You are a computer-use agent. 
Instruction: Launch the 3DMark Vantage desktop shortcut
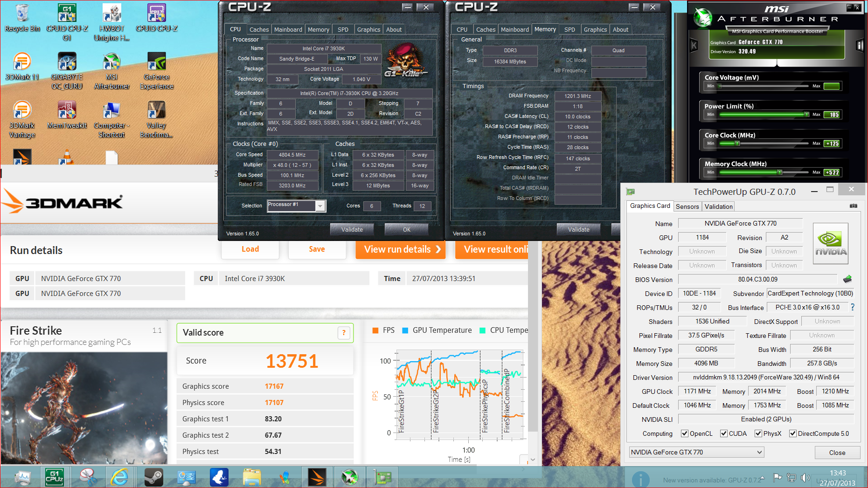point(22,120)
